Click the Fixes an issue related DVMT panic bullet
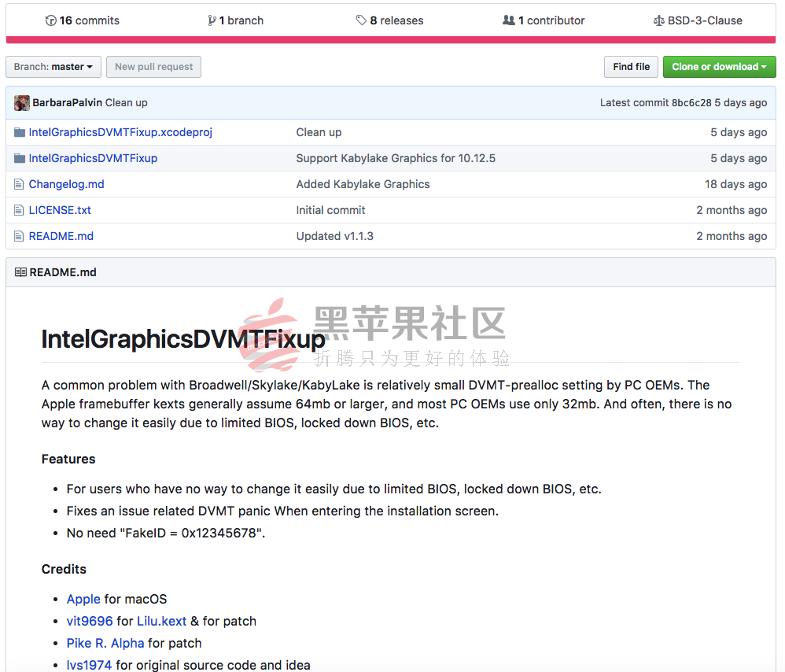The image size is (785, 672). point(282,511)
